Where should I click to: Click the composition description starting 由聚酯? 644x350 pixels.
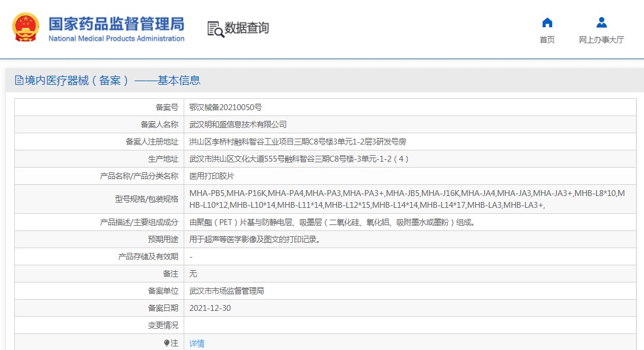pyautogui.click(x=332, y=223)
